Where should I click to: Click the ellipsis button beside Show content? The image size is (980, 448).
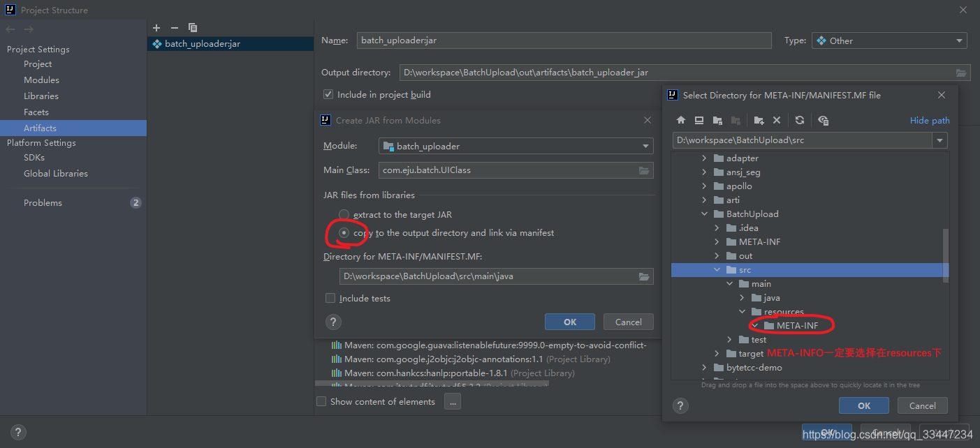pos(453,401)
